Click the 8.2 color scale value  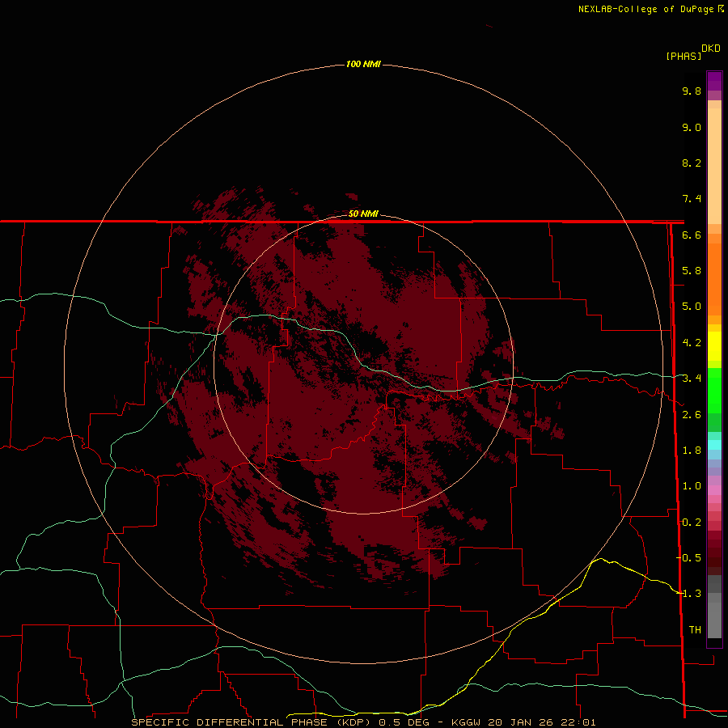pos(692,163)
